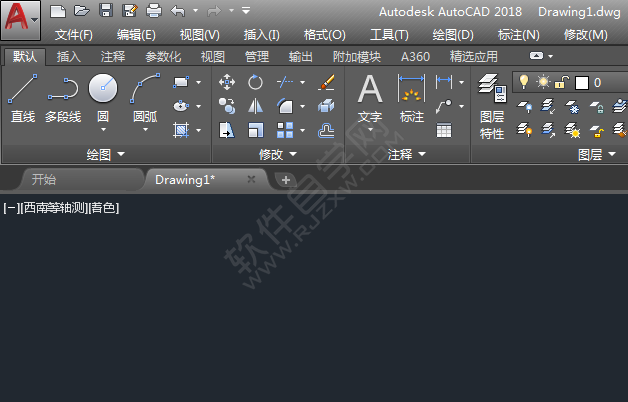The width and height of the screenshot is (628, 402).
Task: Expand the 绘图 draw panel
Action: coord(106,154)
